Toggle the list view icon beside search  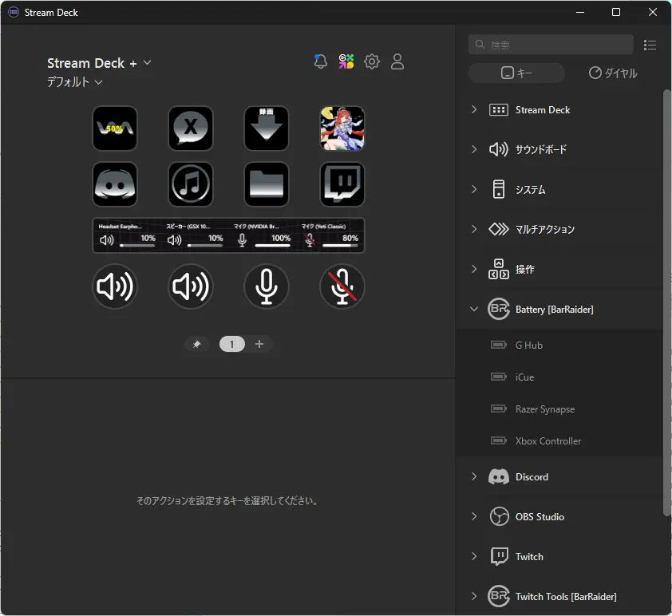click(650, 45)
